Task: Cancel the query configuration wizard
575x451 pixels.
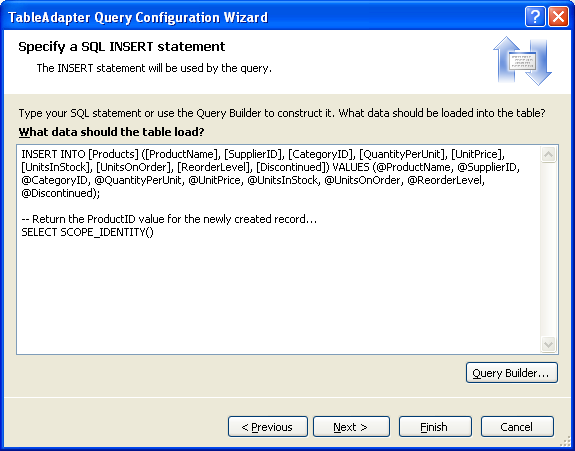Action: (x=517, y=427)
